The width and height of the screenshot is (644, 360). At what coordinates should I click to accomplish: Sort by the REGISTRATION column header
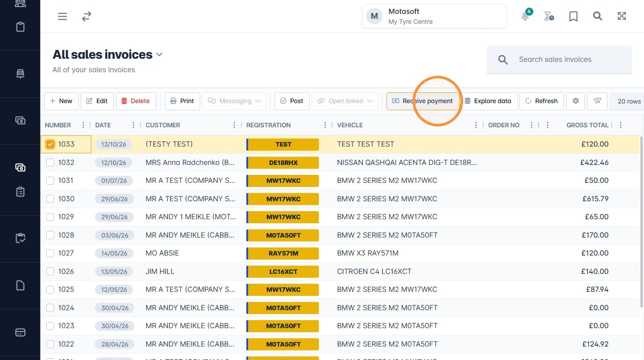(268, 125)
